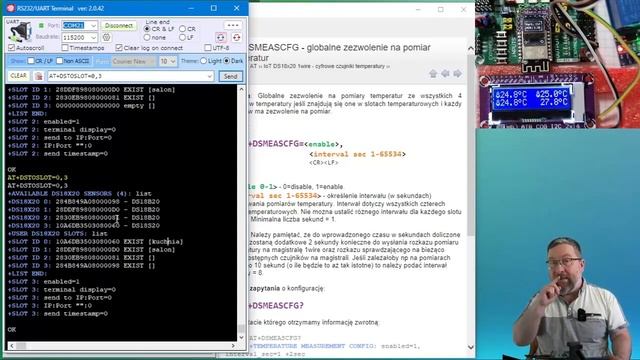This screenshot has height=360, width=640.
Task: Click the '+SLOT 2: enabled=1' terminal line
Action: pos(44,122)
